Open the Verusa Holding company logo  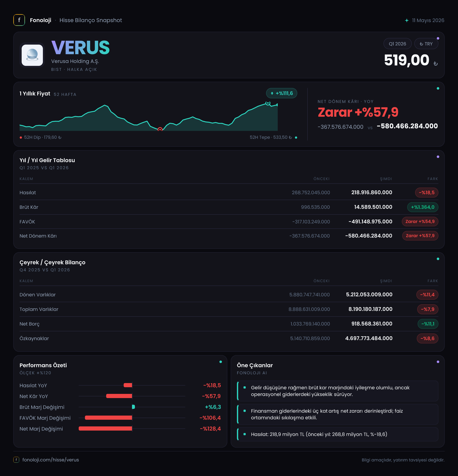click(x=32, y=55)
